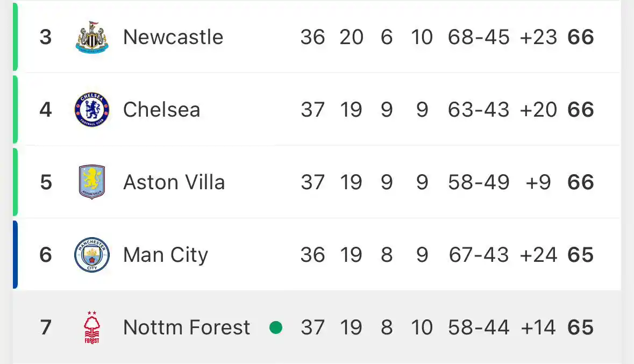Viewport: 634px width, 364px height.
Task: Select the position 3 rank number
Action: [46, 37]
